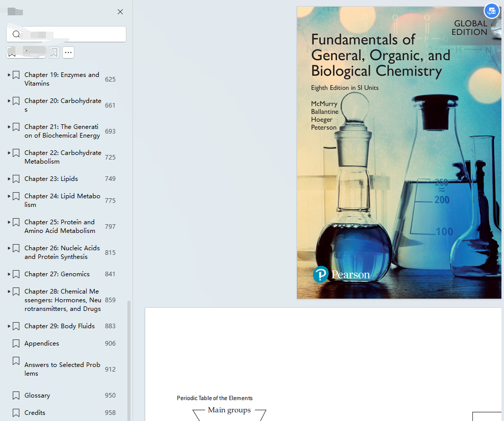Click page number 625 for Chapter 19
This screenshot has height=421, width=504.
[x=110, y=80]
